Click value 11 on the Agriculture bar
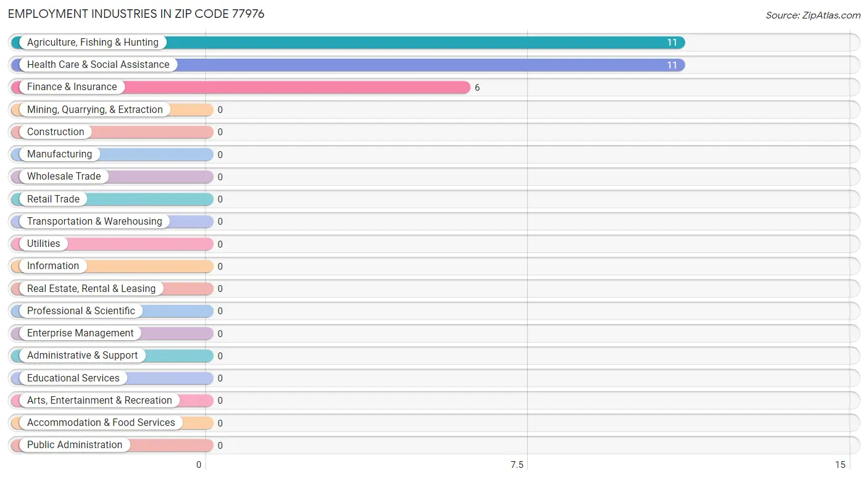Image resolution: width=868 pixels, height=479 pixels. pos(672,43)
